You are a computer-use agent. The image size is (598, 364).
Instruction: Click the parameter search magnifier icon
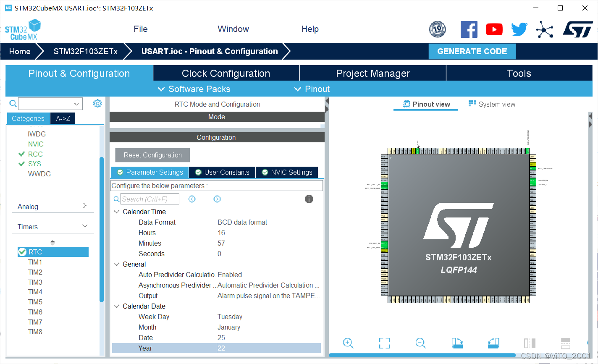tap(116, 199)
